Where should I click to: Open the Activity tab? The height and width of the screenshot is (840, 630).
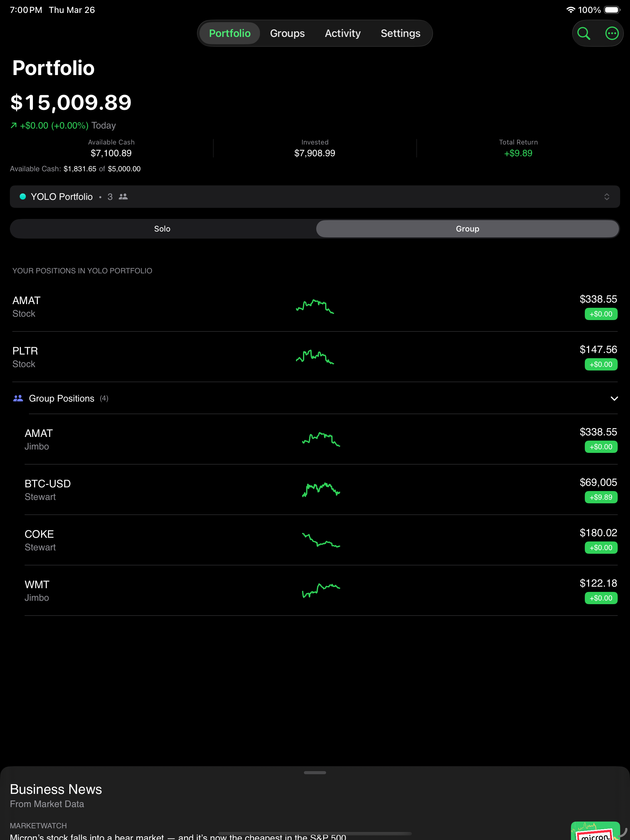(342, 33)
